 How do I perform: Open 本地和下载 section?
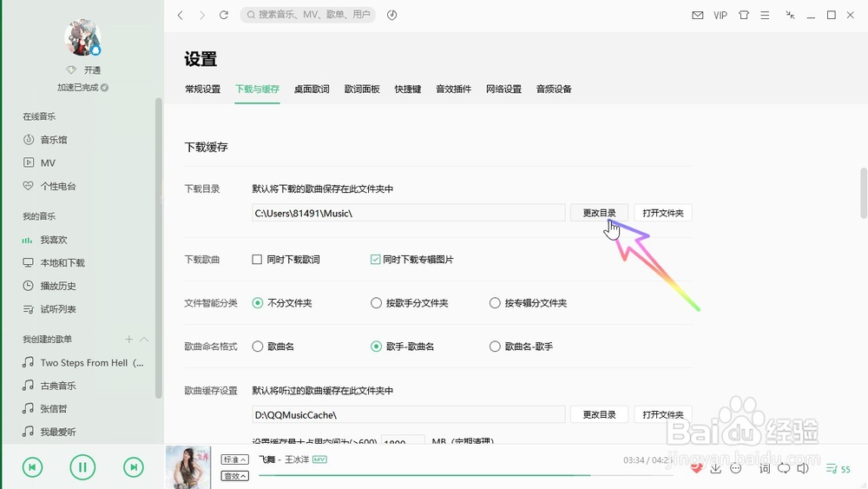click(62, 262)
